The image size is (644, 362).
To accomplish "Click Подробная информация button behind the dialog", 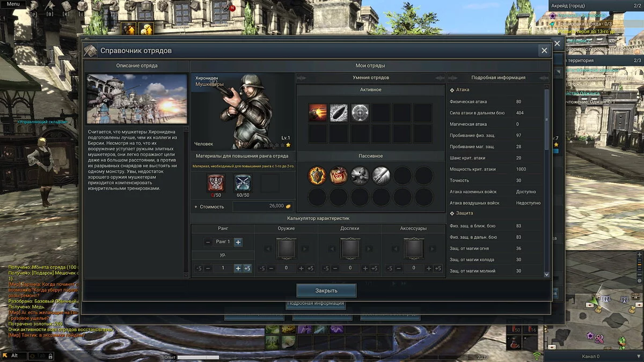I will (x=315, y=304).
